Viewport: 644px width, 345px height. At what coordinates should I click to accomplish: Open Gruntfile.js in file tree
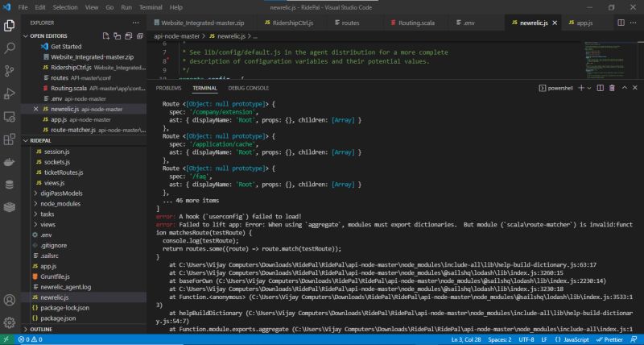tap(55, 276)
